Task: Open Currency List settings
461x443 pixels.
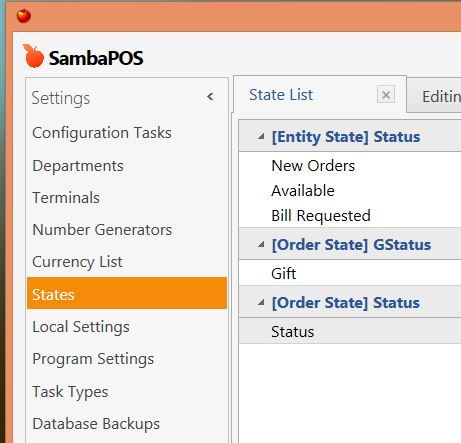Action: [77, 262]
